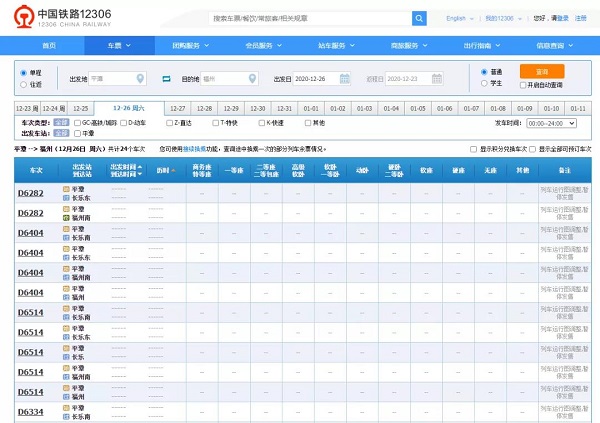
Task: Click the top search box for trains
Action: coord(310,18)
